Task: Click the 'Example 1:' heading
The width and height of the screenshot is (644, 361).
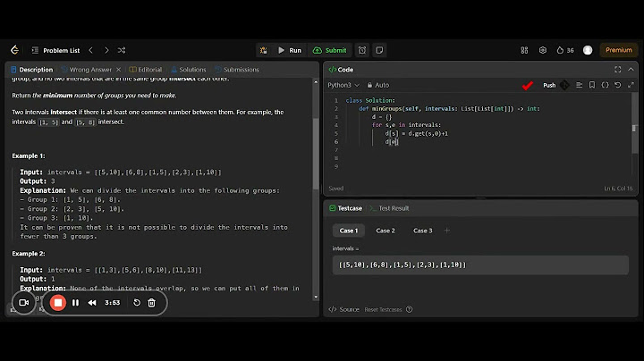Action: tap(29, 155)
